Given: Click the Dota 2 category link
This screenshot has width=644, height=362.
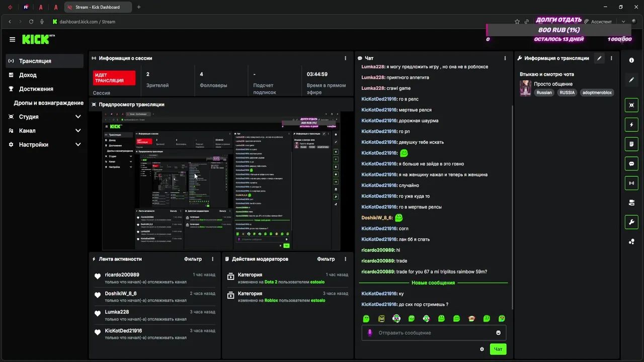Looking at the screenshot, I should 271,282.
